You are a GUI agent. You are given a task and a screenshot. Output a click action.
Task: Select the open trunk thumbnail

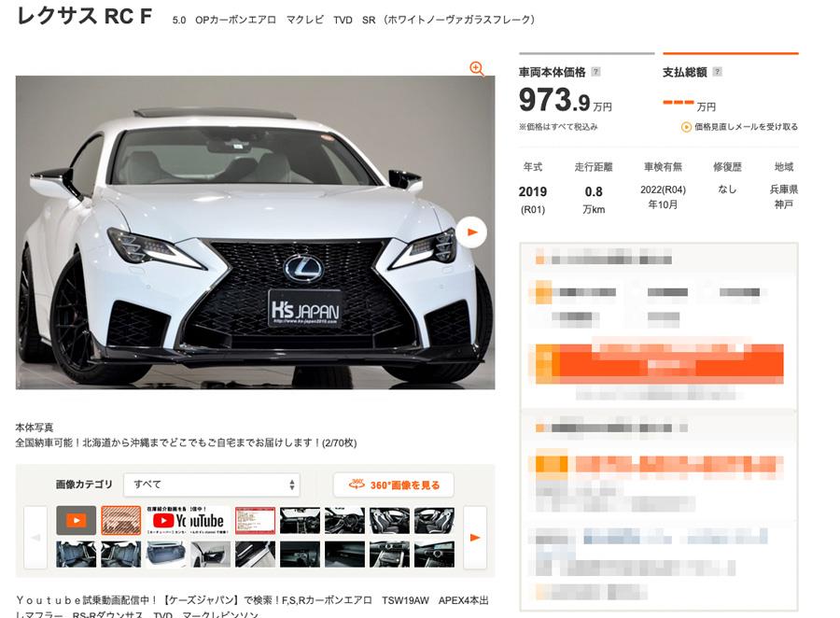coord(165,555)
